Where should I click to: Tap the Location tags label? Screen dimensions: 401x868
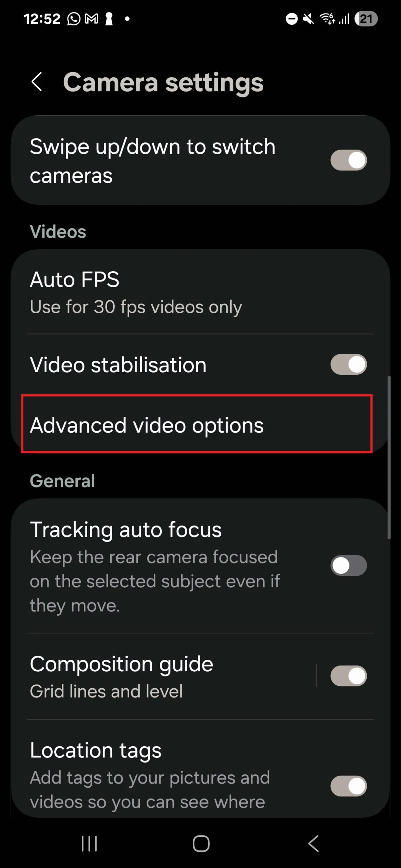click(96, 750)
